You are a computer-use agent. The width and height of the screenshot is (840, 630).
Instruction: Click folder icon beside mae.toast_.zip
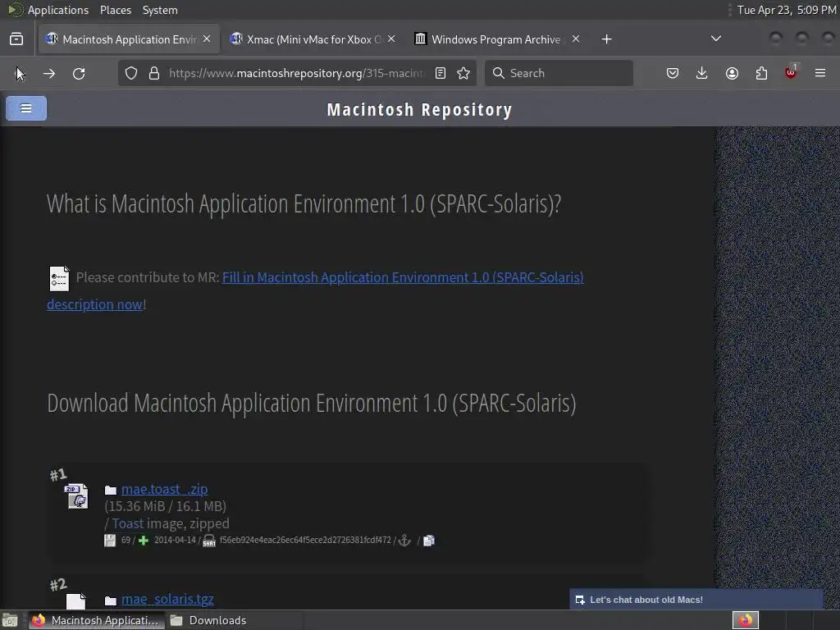pyautogui.click(x=111, y=490)
